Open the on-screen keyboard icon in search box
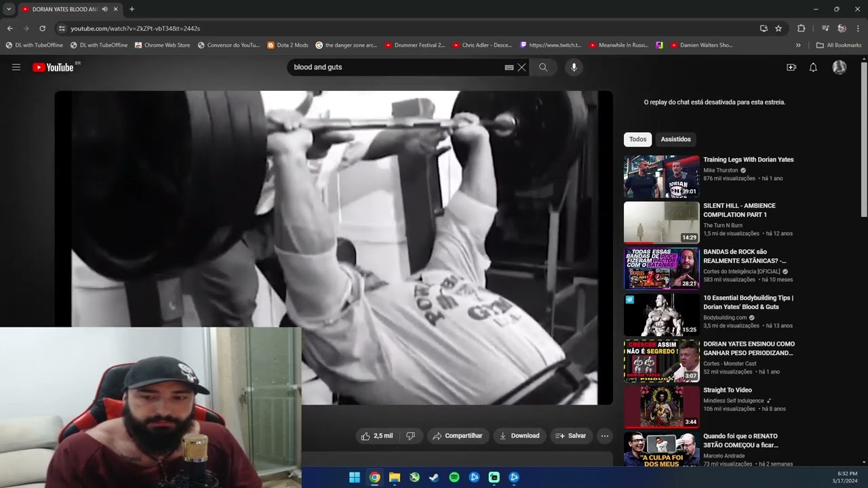This screenshot has width=868, height=488. click(x=509, y=68)
